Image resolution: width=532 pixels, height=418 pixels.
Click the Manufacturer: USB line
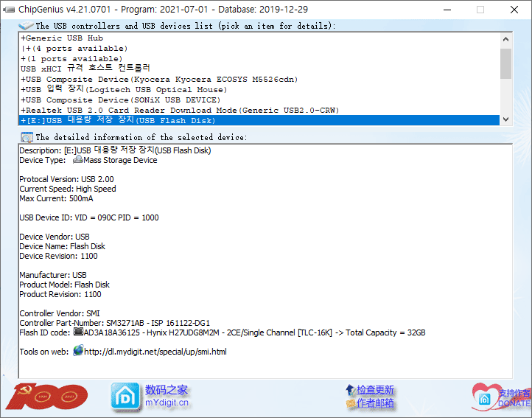tap(53, 275)
